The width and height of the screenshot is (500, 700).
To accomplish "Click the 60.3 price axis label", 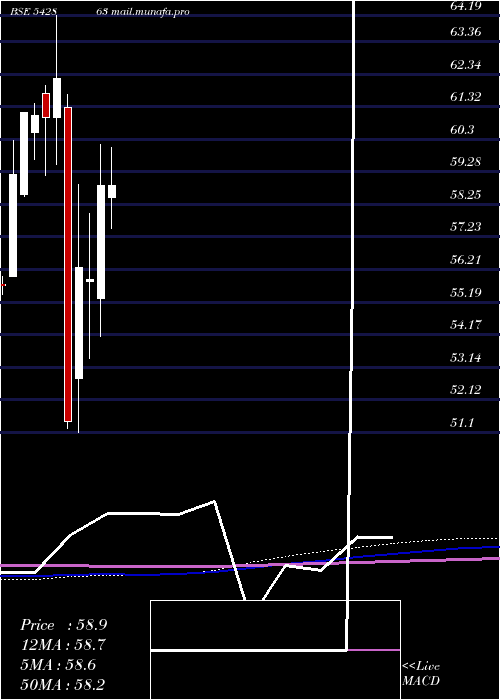I will [462, 130].
